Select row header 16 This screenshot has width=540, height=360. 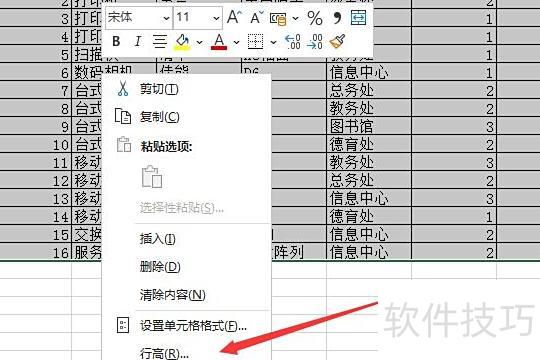(x=36, y=253)
